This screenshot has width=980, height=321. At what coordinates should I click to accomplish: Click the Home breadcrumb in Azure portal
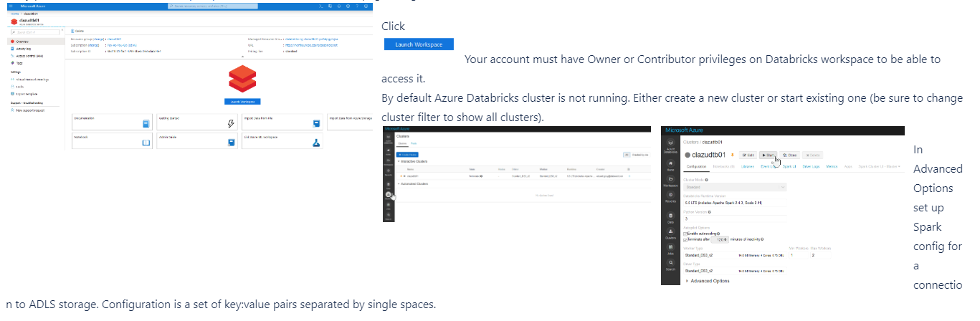point(14,14)
